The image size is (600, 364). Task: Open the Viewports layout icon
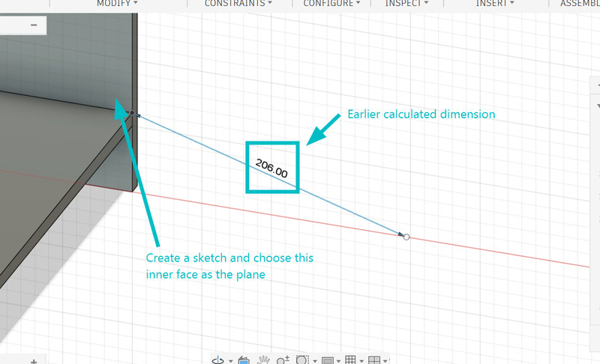point(373,360)
